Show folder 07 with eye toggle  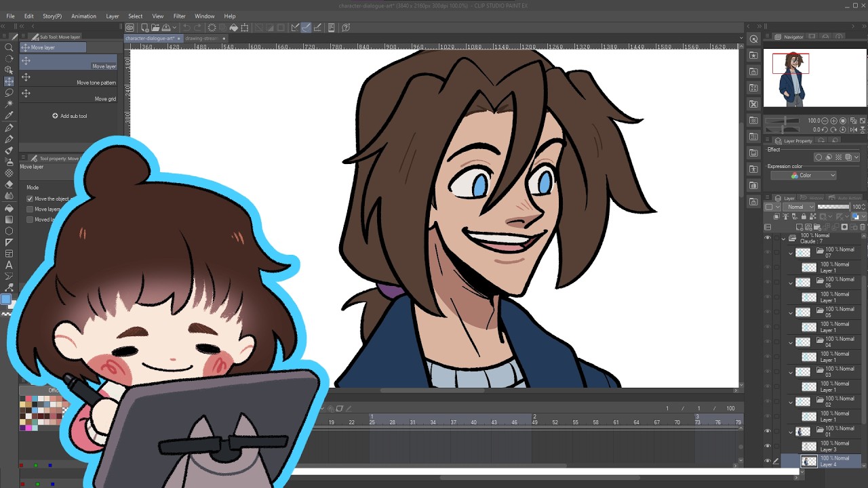[x=768, y=252]
